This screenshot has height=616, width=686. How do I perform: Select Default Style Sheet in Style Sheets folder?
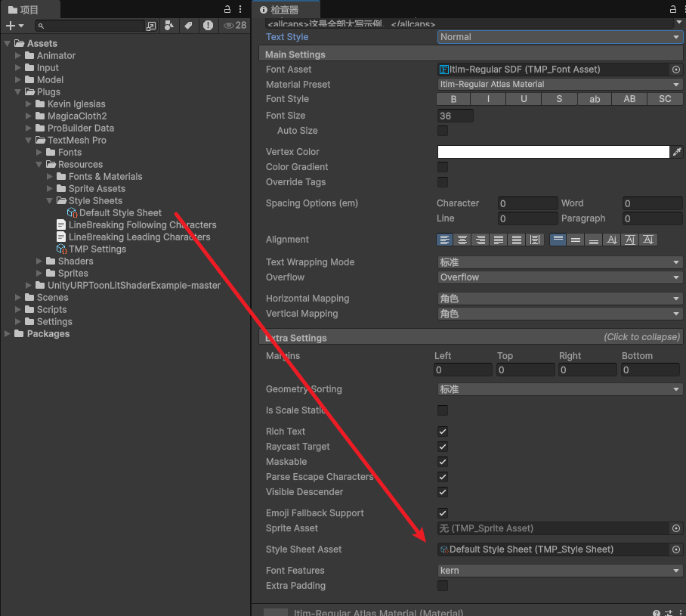pos(117,212)
